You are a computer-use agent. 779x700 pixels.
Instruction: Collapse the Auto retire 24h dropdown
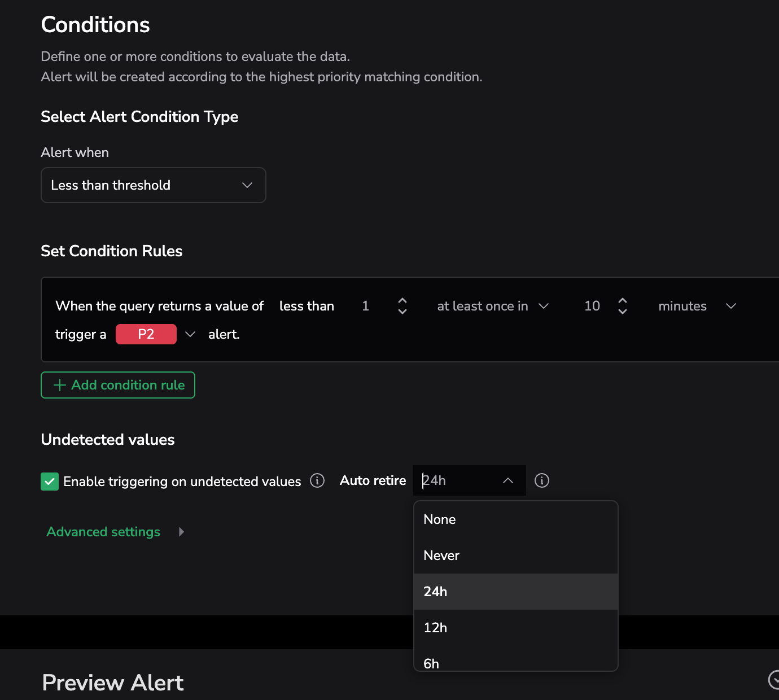[x=507, y=480]
